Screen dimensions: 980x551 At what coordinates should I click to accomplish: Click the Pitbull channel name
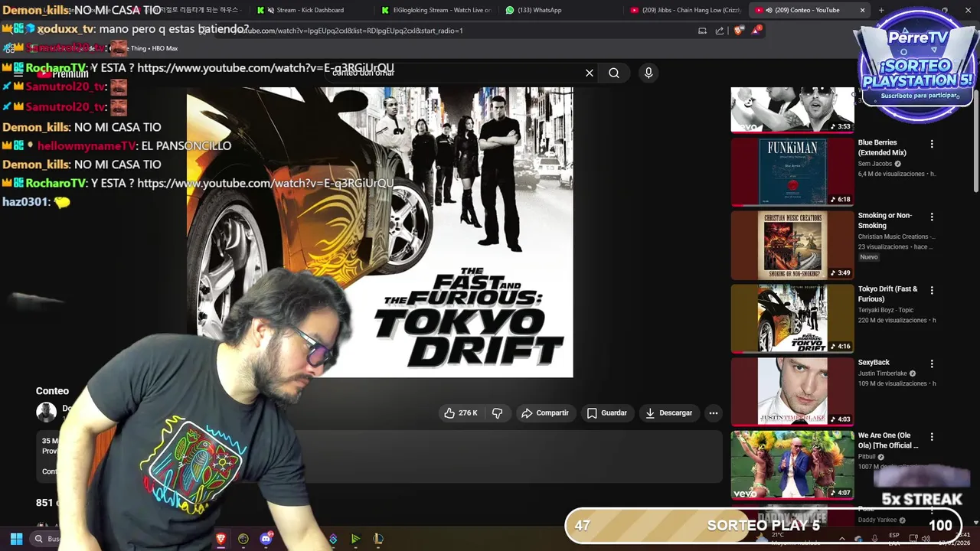tap(867, 457)
